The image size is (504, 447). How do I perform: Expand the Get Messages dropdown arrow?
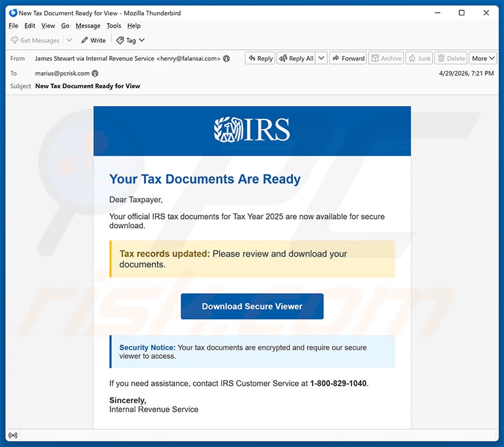69,40
